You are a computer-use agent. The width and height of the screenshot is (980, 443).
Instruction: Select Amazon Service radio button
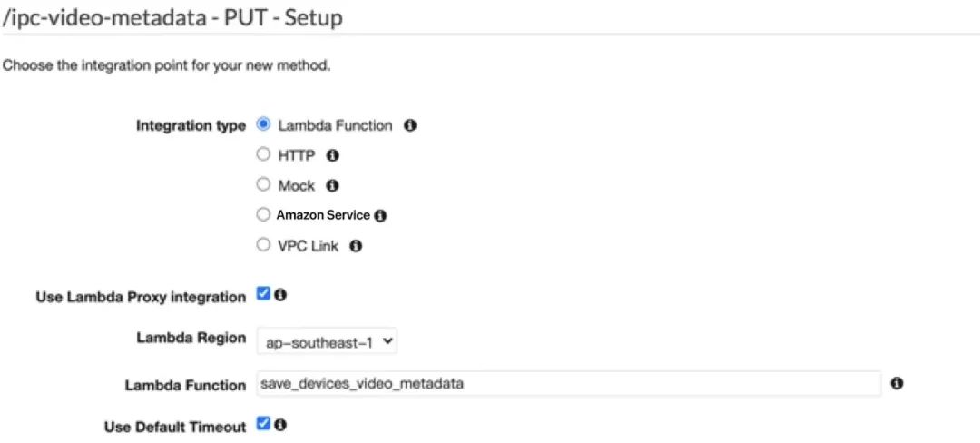(263, 215)
